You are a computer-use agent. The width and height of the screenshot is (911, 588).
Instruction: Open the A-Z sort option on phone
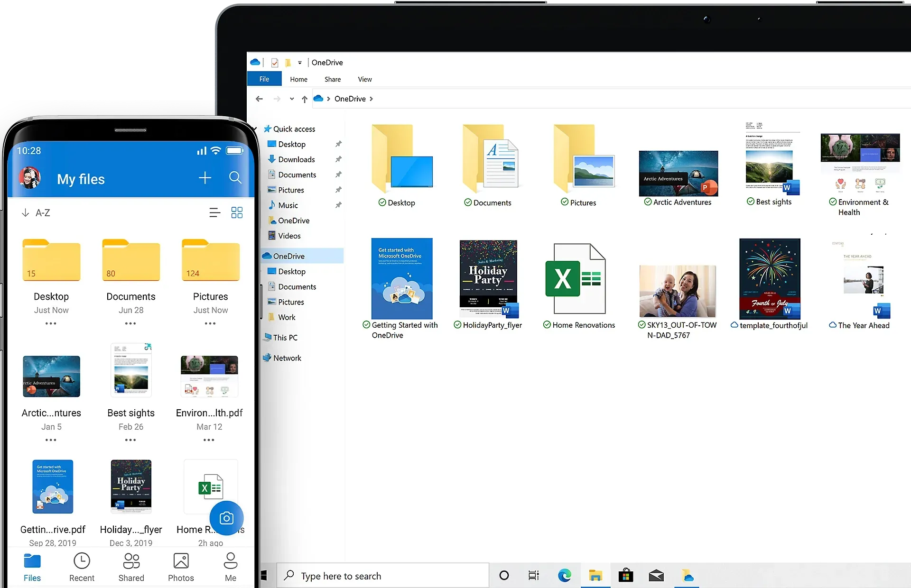36,213
